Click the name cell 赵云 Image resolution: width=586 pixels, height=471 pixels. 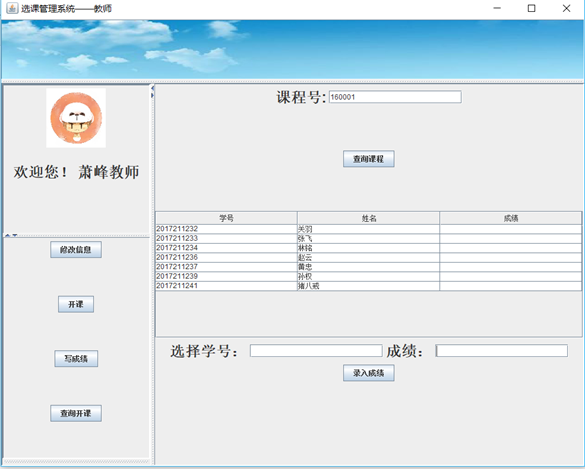click(x=368, y=257)
